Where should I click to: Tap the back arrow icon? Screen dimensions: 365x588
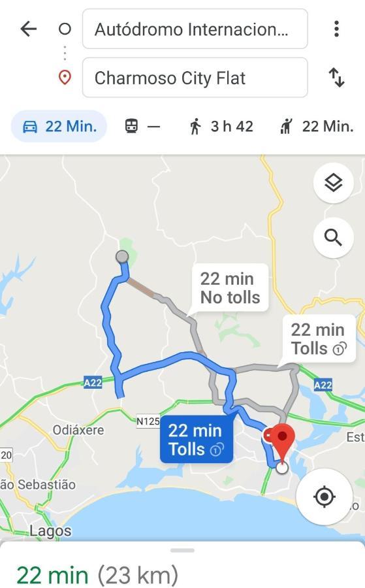(x=29, y=29)
